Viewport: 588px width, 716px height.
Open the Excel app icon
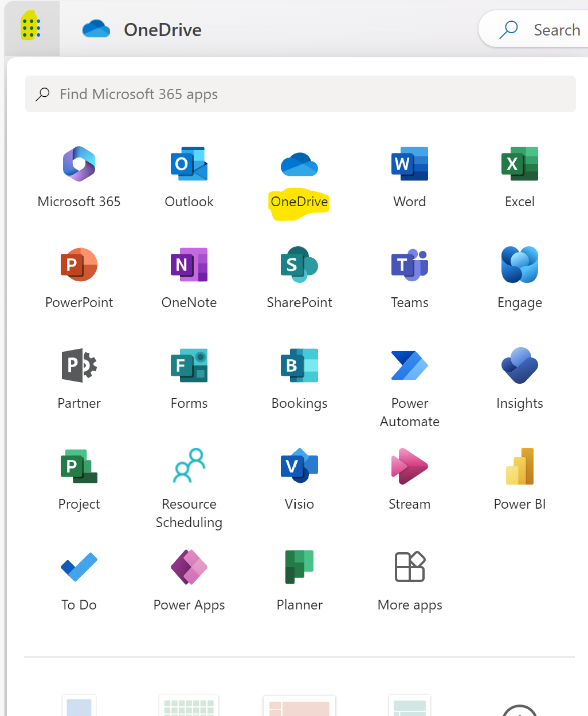(x=520, y=164)
